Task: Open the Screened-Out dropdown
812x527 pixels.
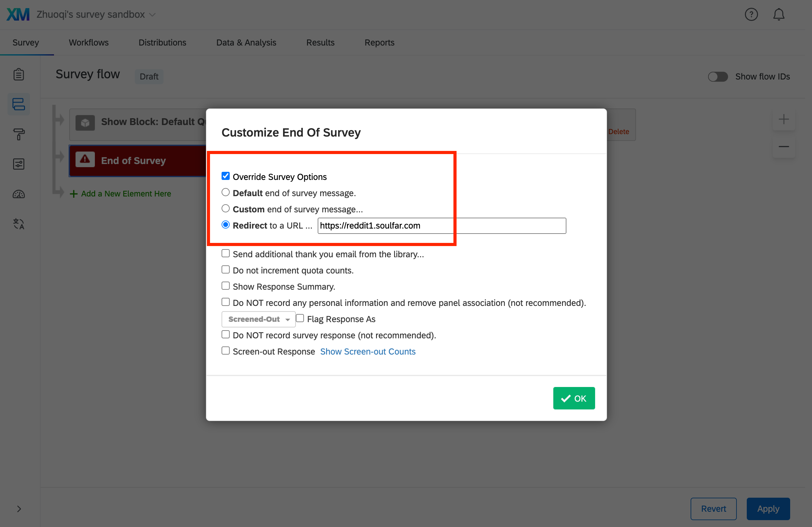Action: pyautogui.click(x=258, y=319)
